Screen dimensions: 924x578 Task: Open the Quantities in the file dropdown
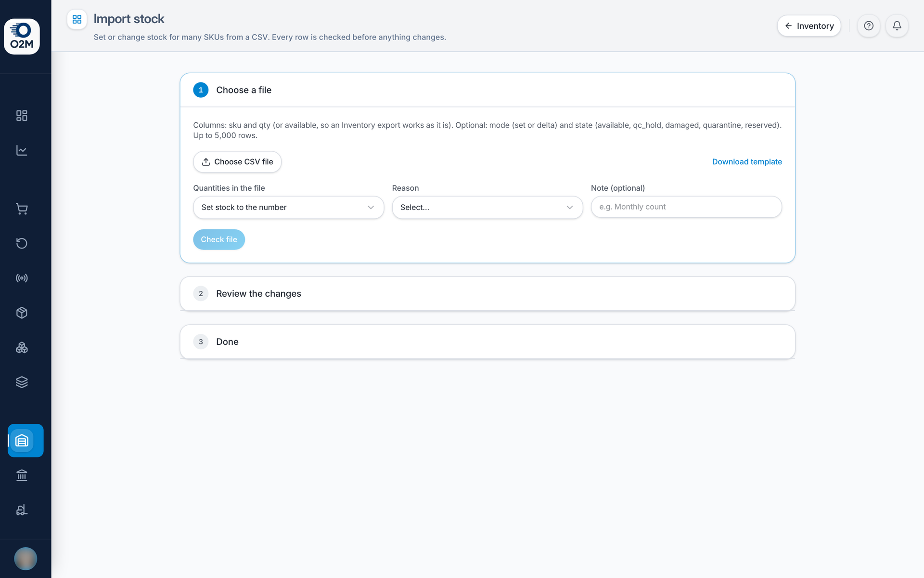288,207
